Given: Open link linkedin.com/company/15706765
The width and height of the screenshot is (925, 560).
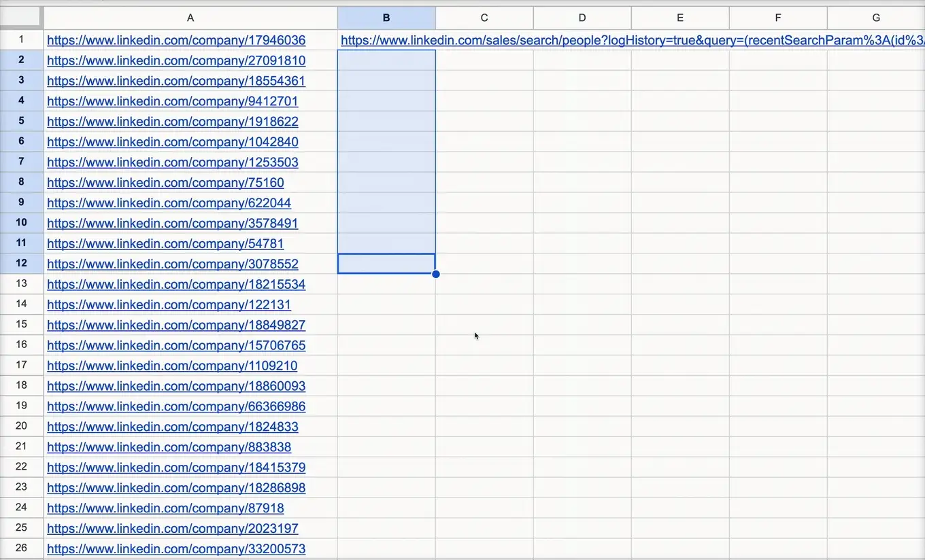Looking at the screenshot, I should 176,346.
